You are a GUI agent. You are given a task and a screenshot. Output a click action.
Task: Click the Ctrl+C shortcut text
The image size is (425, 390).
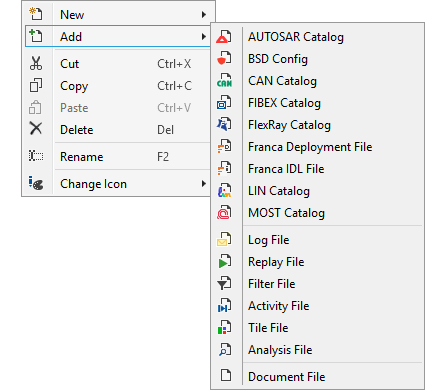tap(175, 86)
